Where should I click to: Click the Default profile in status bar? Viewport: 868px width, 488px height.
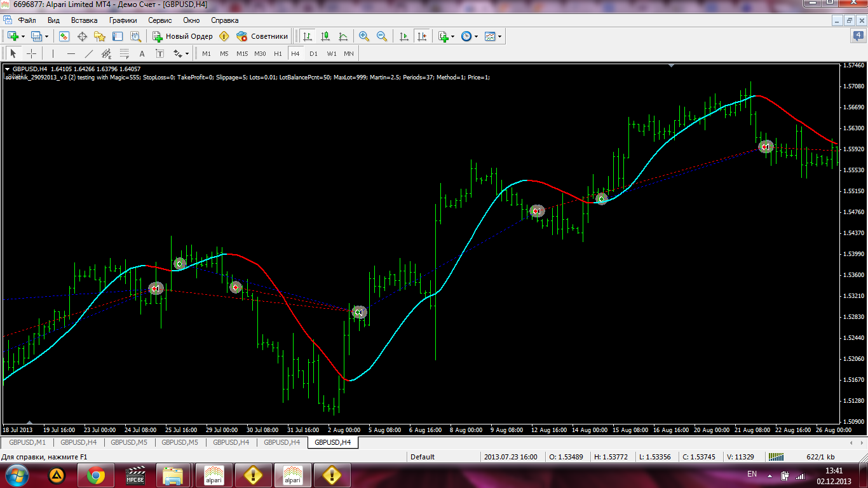423,456
